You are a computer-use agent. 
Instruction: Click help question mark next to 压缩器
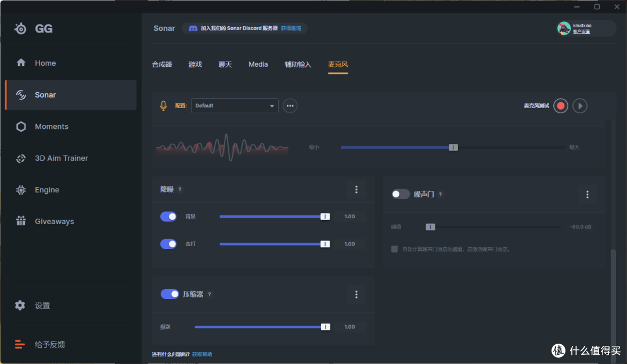tap(209, 294)
